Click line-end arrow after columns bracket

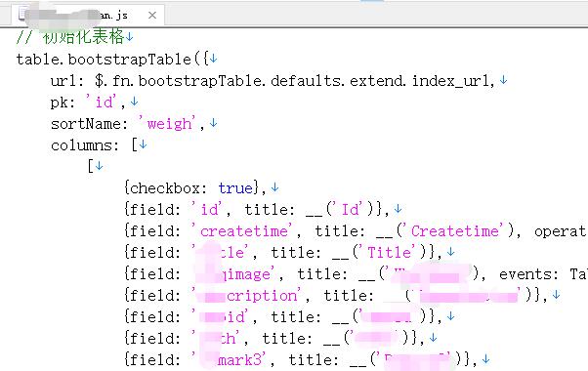(x=143, y=144)
